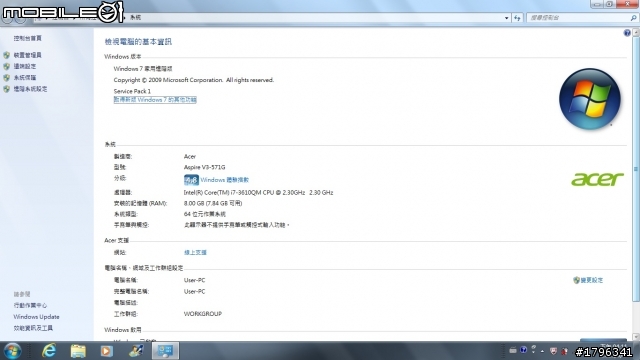The height and width of the screenshot is (360, 640).
Task: Click the vertical scrollbar up arrow
Action: [x=636, y=33]
